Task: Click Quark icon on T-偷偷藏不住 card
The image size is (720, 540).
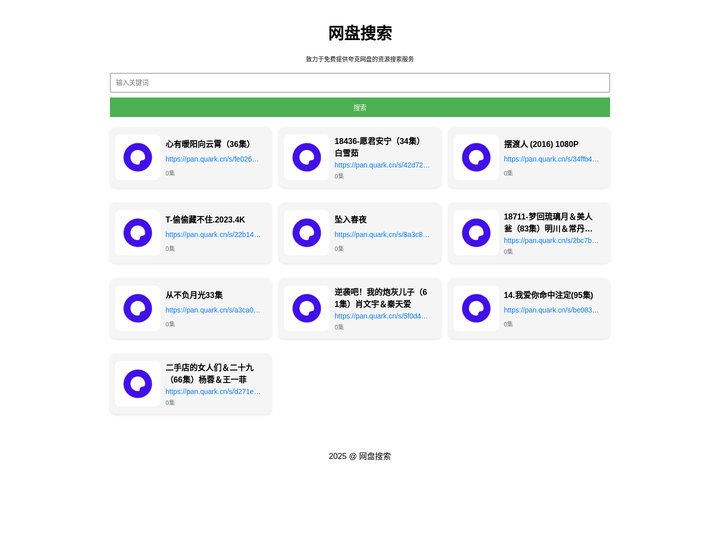Action: click(x=138, y=233)
